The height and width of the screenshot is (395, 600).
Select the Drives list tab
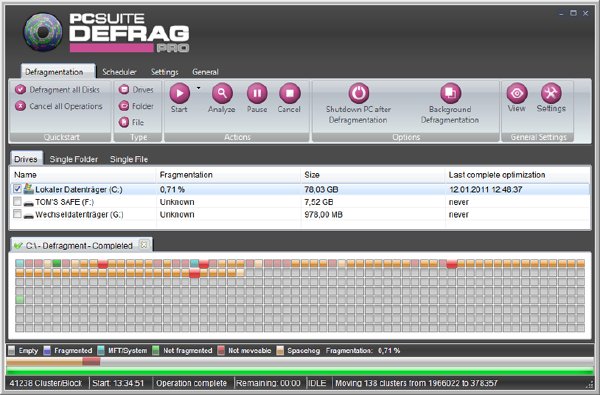tap(26, 159)
